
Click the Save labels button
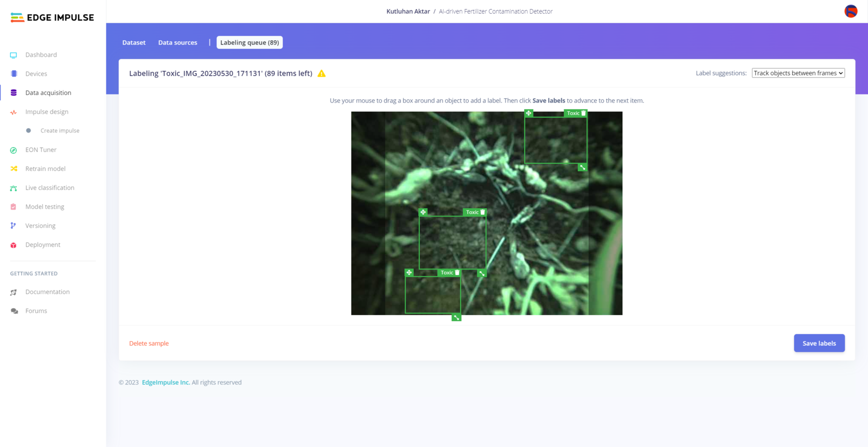click(x=819, y=343)
